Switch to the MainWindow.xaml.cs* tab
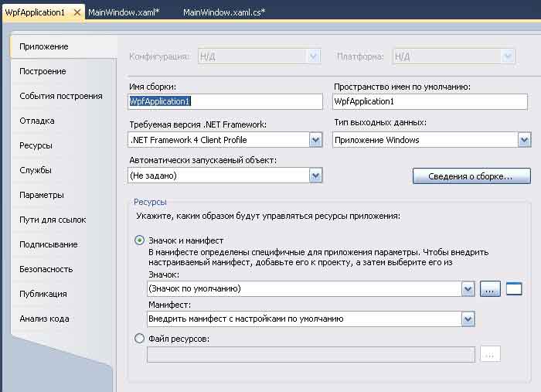 click(224, 12)
